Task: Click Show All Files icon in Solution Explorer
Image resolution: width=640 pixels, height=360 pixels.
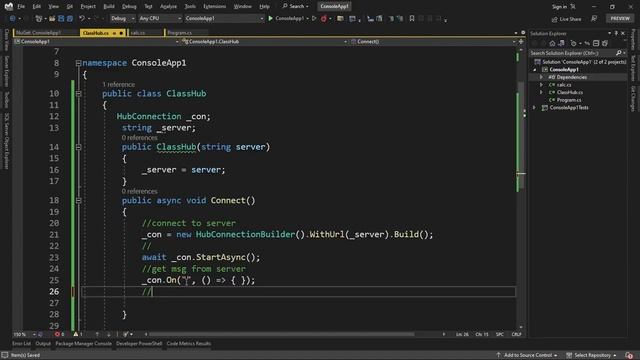Action: (605, 43)
